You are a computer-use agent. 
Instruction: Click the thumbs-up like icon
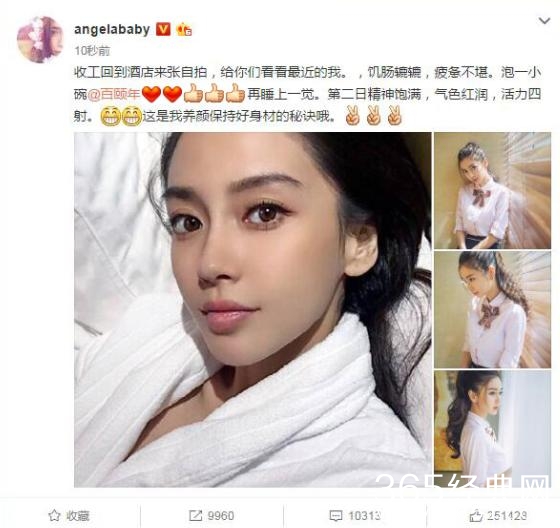[476, 515]
